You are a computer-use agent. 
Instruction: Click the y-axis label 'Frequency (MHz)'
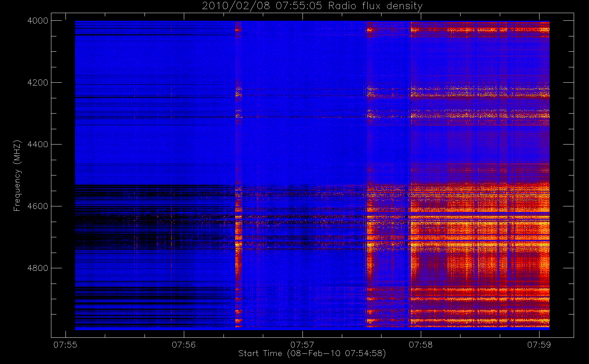17,175
